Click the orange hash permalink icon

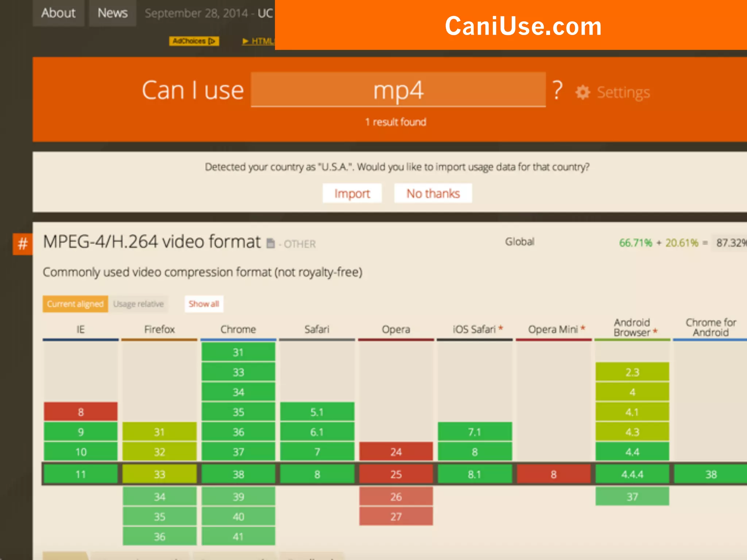tap(23, 244)
